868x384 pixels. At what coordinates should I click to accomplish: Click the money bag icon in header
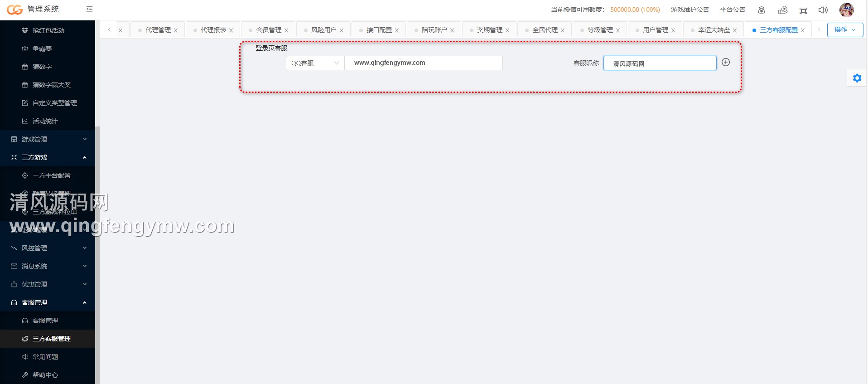(761, 10)
